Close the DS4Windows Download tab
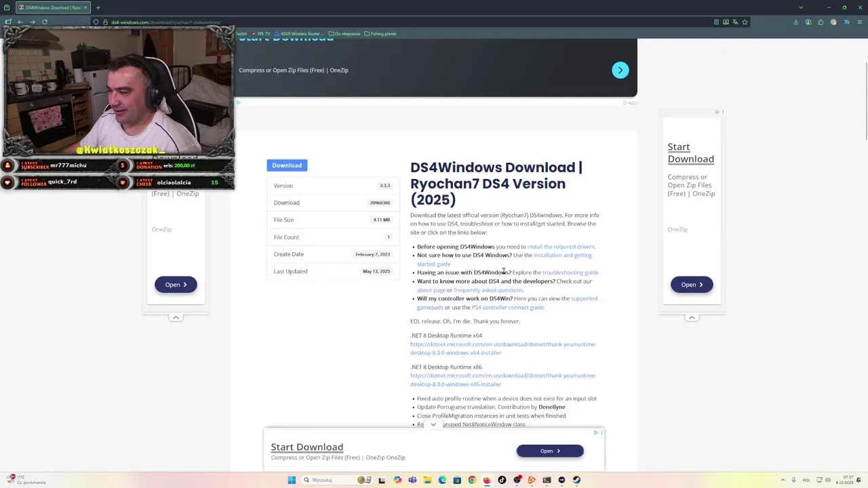The height and width of the screenshot is (488, 868). [85, 7]
